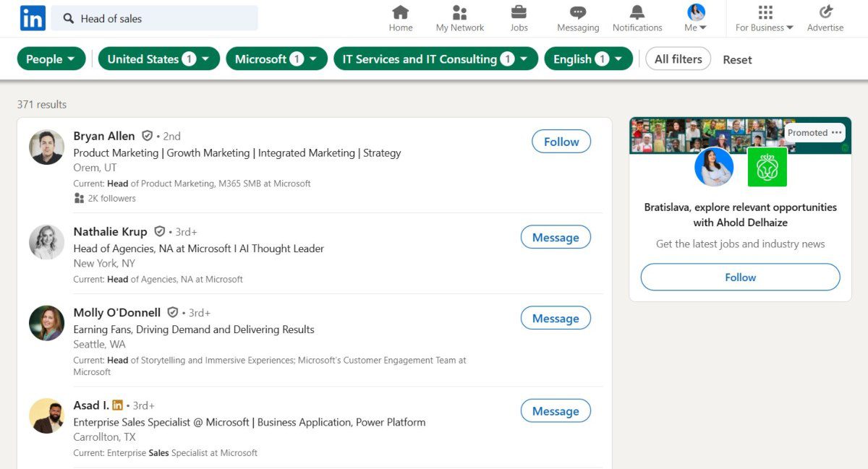
Task: Message Molly O'Donnell
Action: [x=556, y=318]
